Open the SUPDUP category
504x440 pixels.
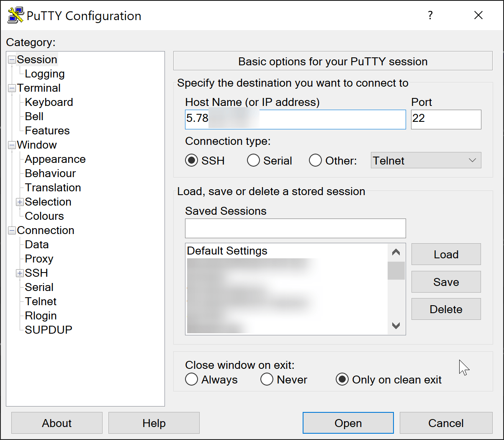[49, 330]
